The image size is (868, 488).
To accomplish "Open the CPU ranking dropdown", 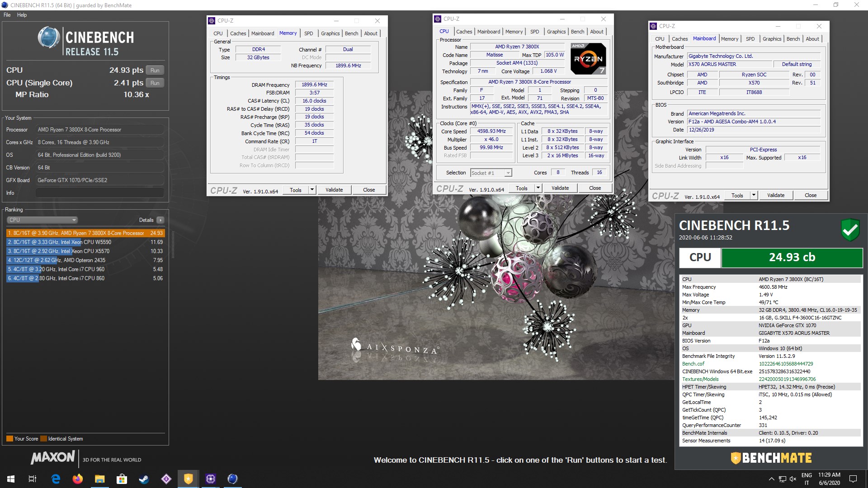I will tap(42, 220).
